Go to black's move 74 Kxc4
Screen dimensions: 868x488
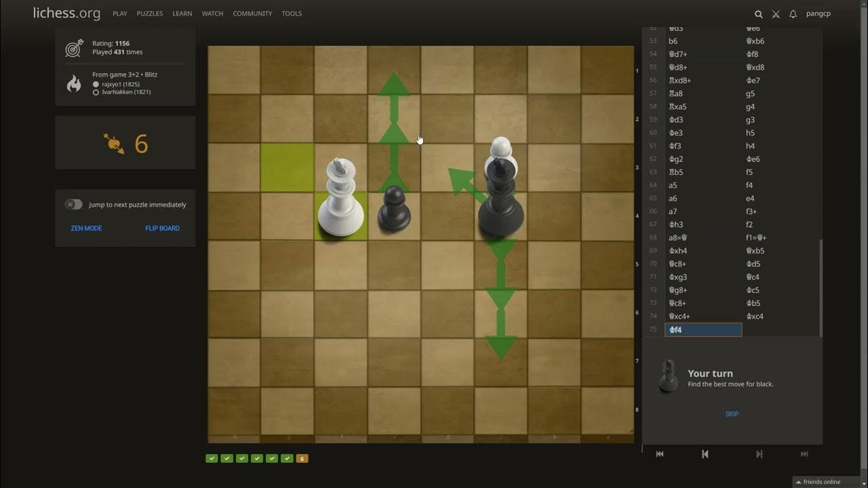click(x=780, y=317)
